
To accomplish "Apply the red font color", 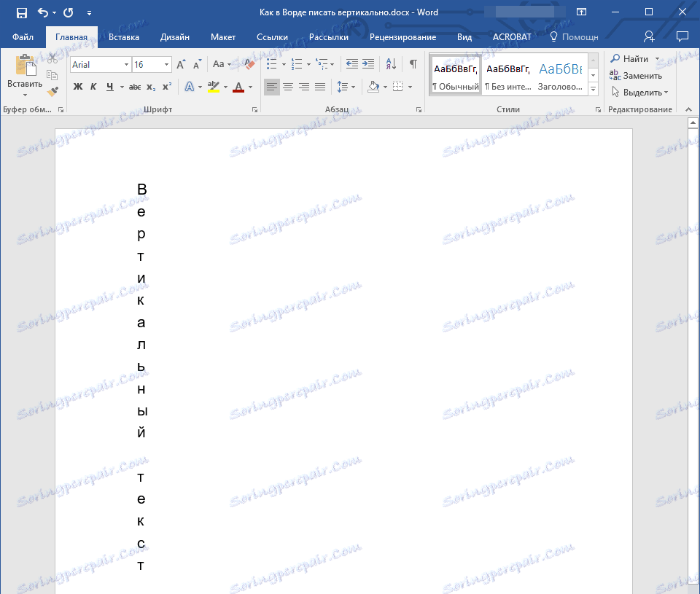I will pos(238,87).
